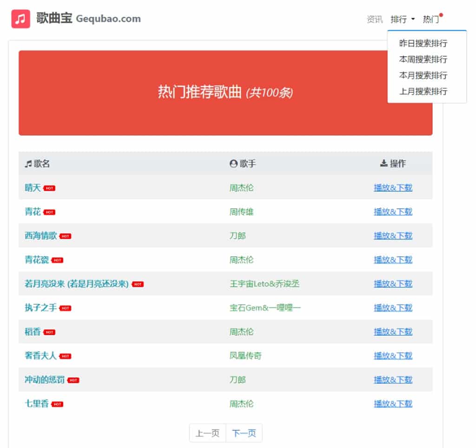This screenshot has height=448, width=476.
Task: Click 播放&下载 for 晴天
Action: pos(393,187)
